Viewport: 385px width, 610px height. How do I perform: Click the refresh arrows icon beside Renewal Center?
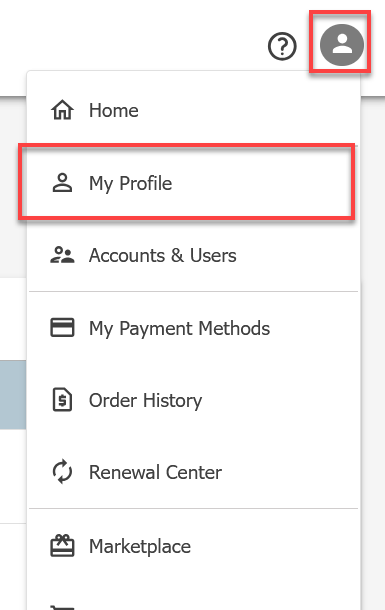(x=62, y=472)
